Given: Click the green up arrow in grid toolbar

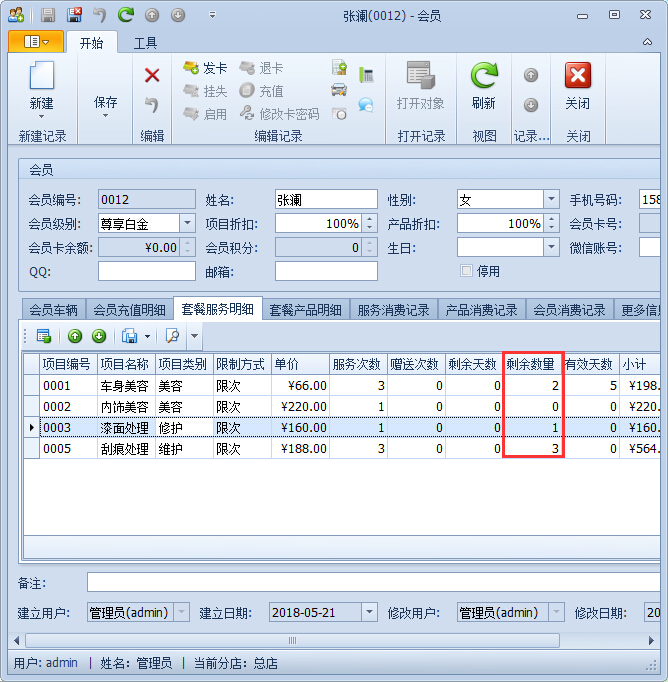Looking at the screenshot, I should 75,336.
